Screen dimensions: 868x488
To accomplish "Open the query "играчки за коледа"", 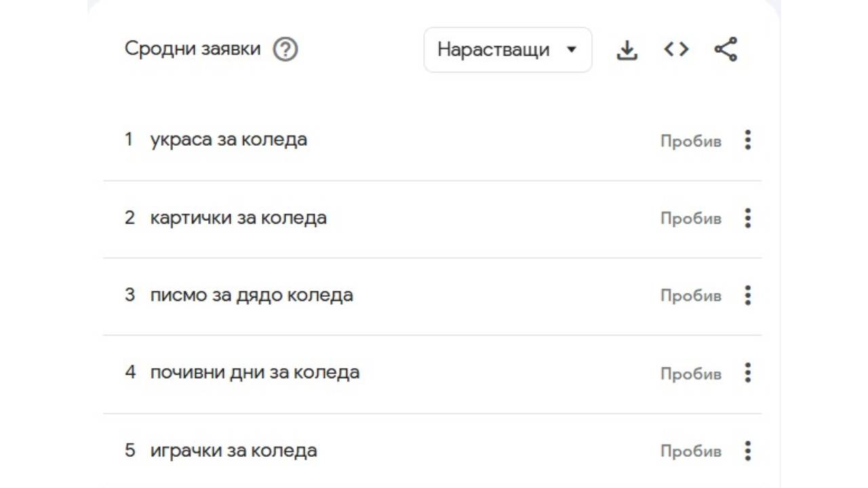I will point(234,450).
